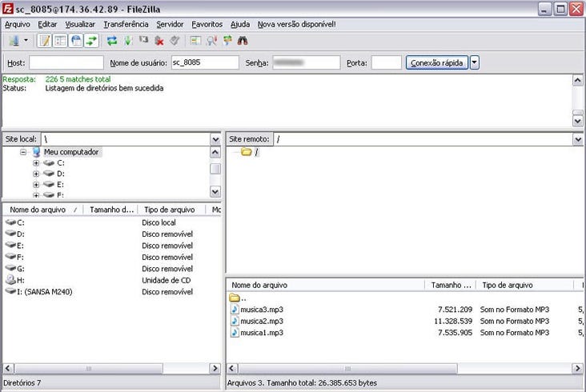Open the Transferência menu
Screen dimensions: 586x392
(x=126, y=24)
